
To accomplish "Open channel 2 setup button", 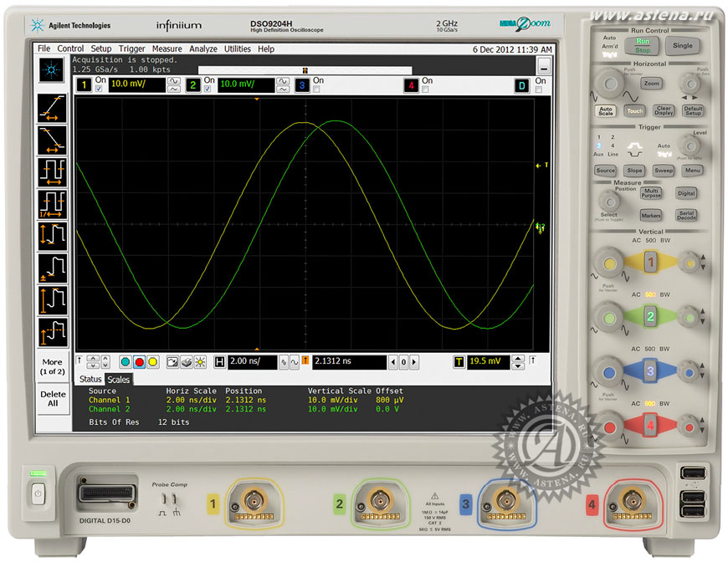I will [x=193, y=85].
